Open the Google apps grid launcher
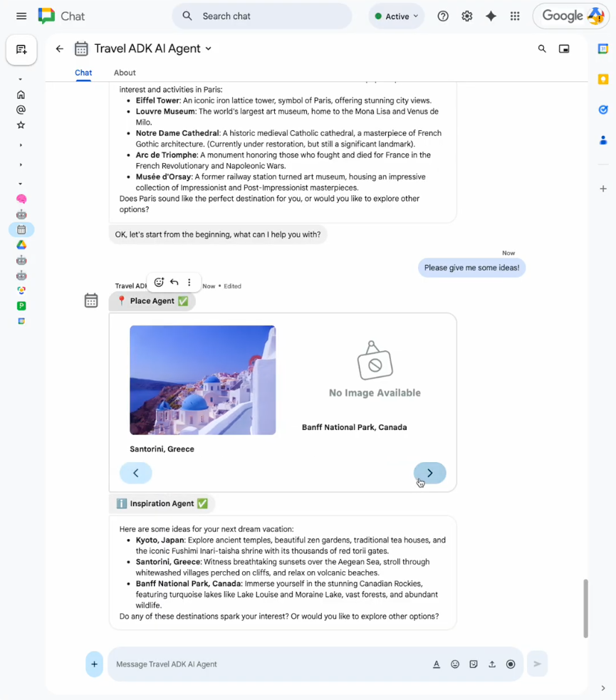 [x=515, y=15]
